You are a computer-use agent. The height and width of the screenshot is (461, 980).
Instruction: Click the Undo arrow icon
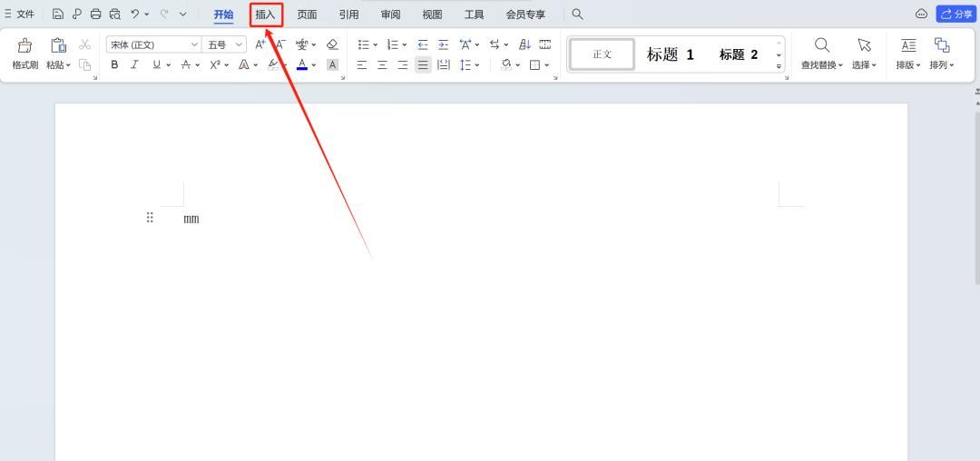[x=135, y=13]
